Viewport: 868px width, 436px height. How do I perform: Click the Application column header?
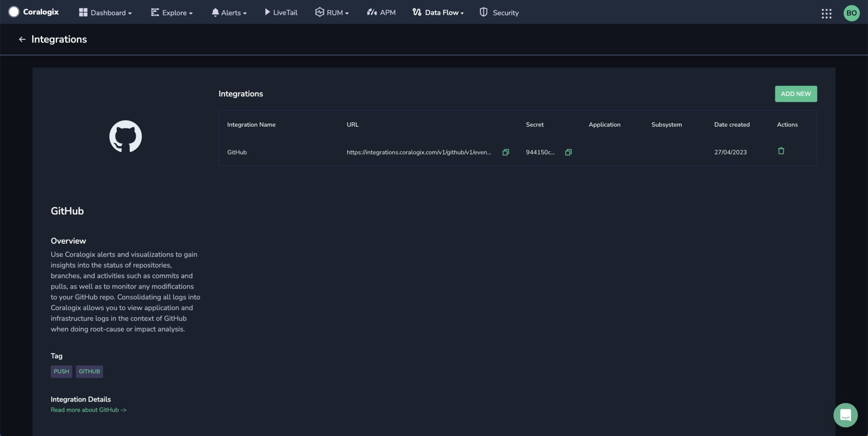605,125
